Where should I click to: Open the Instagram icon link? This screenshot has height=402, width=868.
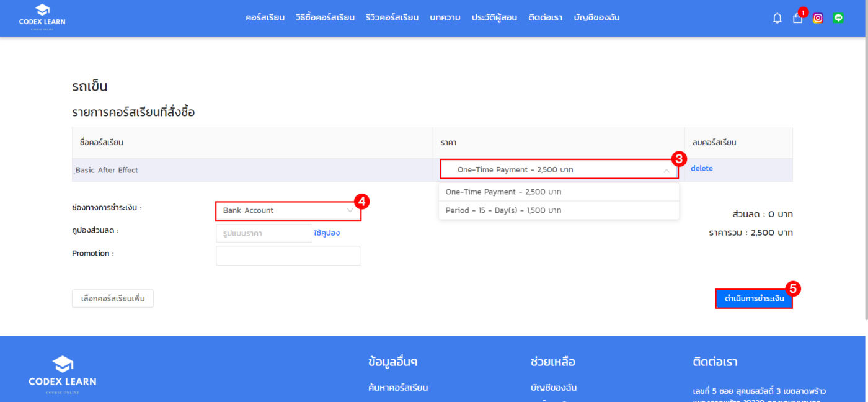pyautogui.click(x=818, y=18)
